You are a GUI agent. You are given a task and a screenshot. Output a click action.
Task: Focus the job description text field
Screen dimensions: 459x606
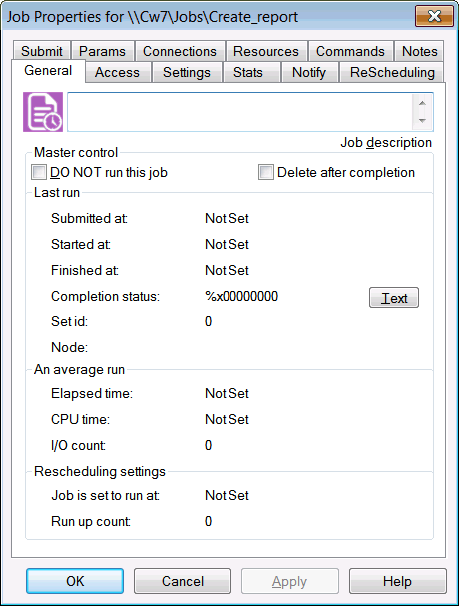click(x=240, y=112)
